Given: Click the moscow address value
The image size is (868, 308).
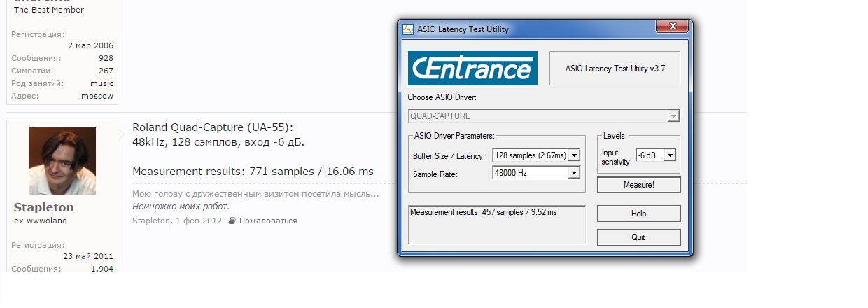Looking at the screenshot, I should pyautogui.click(x=97, y=96).
